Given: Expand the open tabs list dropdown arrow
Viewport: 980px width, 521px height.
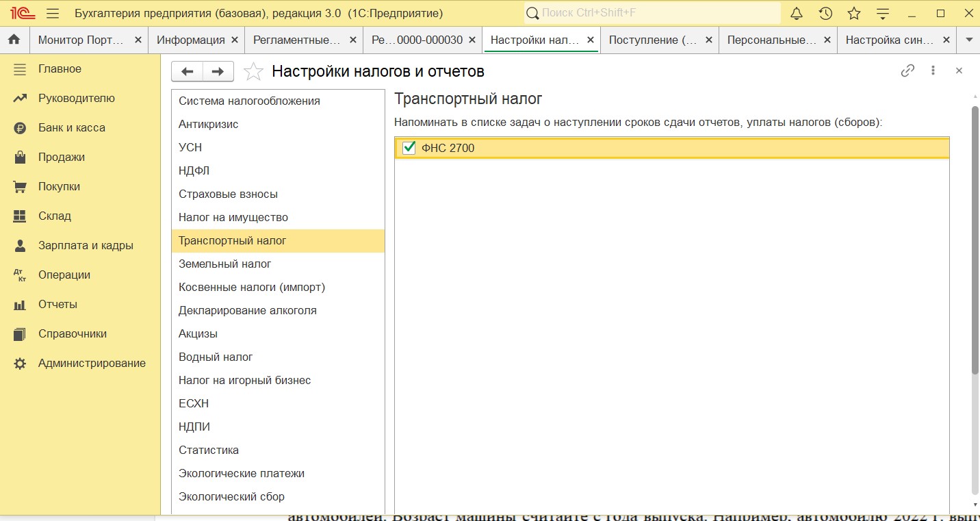Looking at the screenshot, I should tap(968, 40).
